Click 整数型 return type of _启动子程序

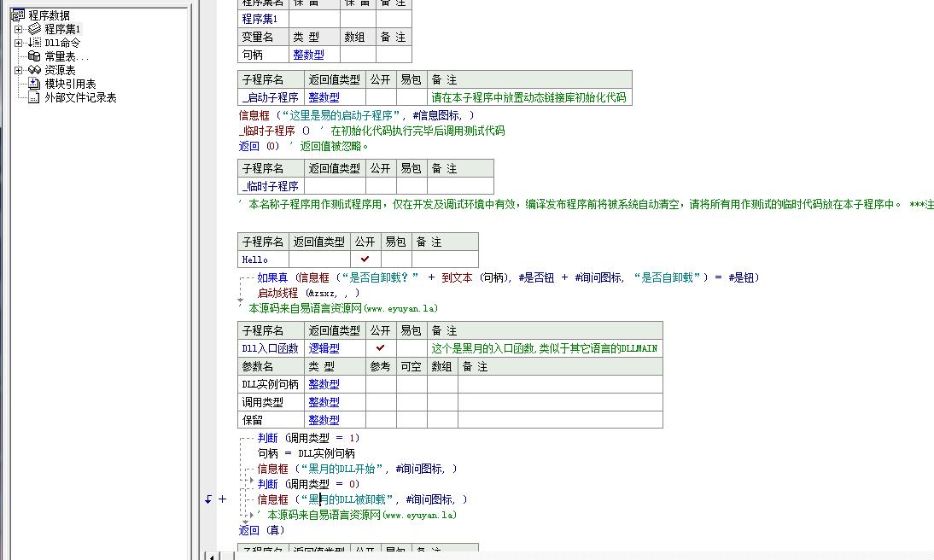point(324,97)
